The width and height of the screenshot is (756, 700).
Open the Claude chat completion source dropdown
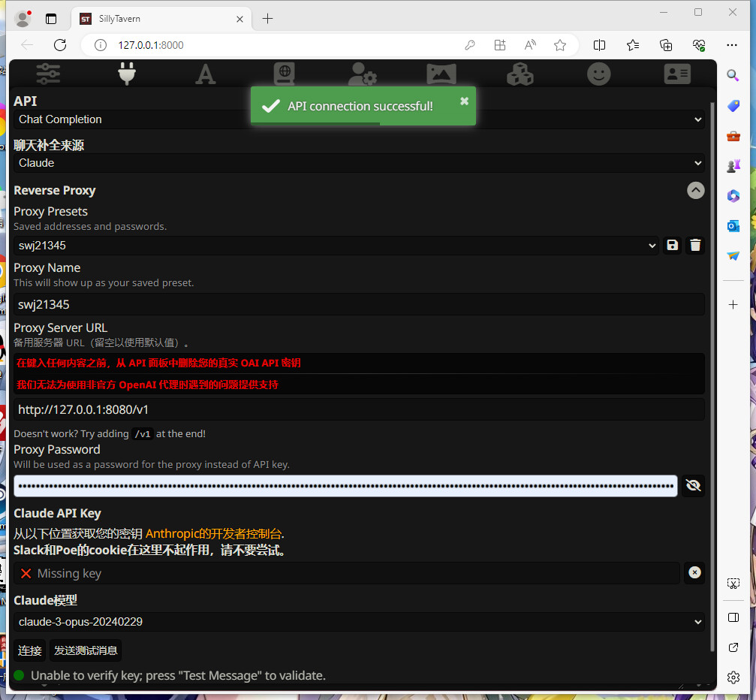click(359, 163)
